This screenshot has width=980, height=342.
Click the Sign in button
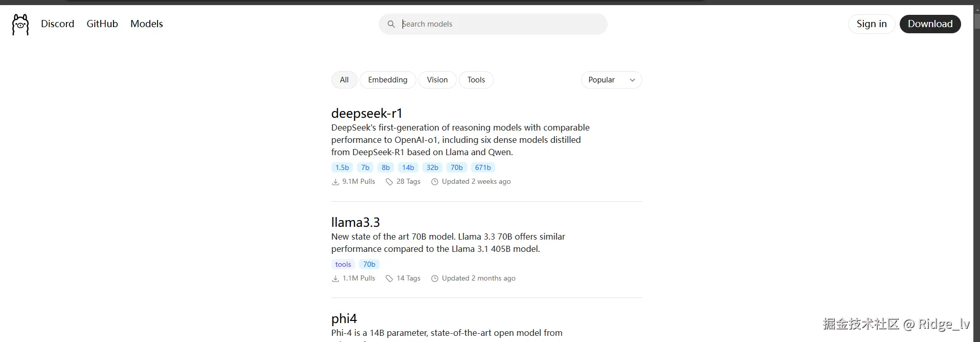(872, 24)
